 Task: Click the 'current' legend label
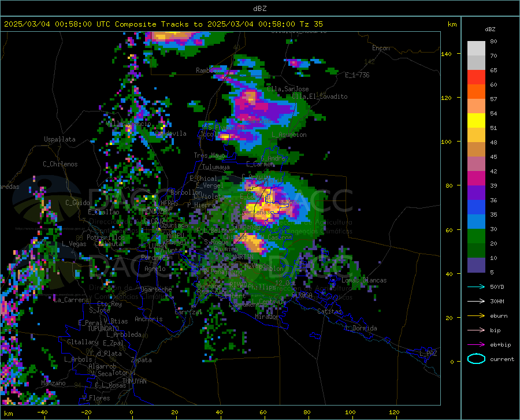502,359
